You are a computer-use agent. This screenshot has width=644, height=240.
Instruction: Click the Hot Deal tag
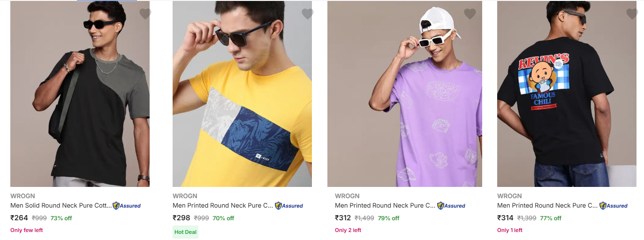point(185,232)
